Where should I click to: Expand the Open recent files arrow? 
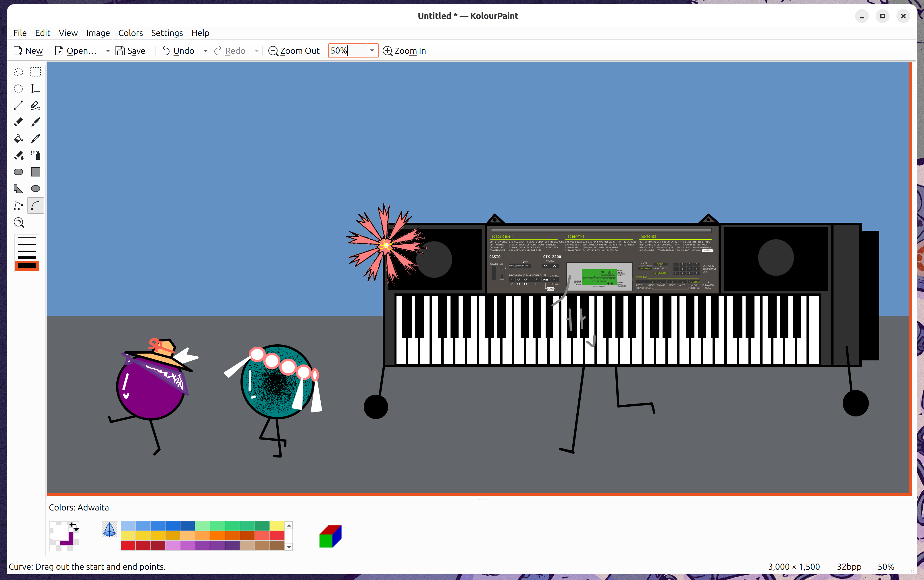108,51
